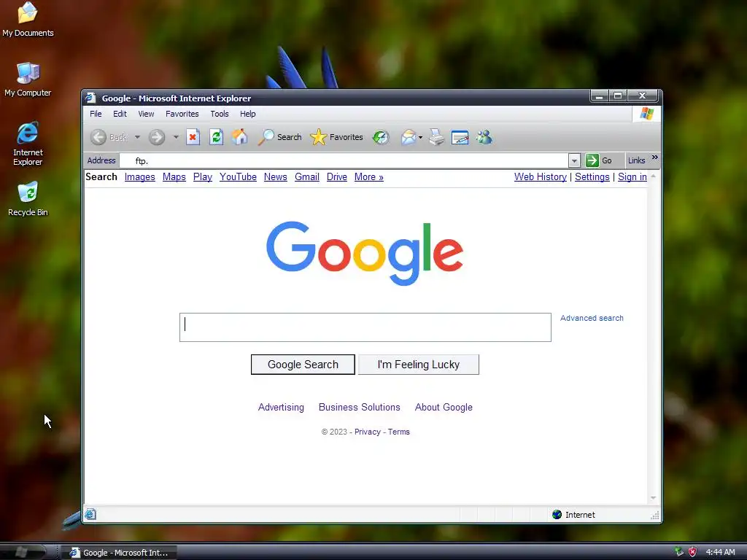
Task: Open the Address bar dropdown list
Action: (x=574, y=161)
